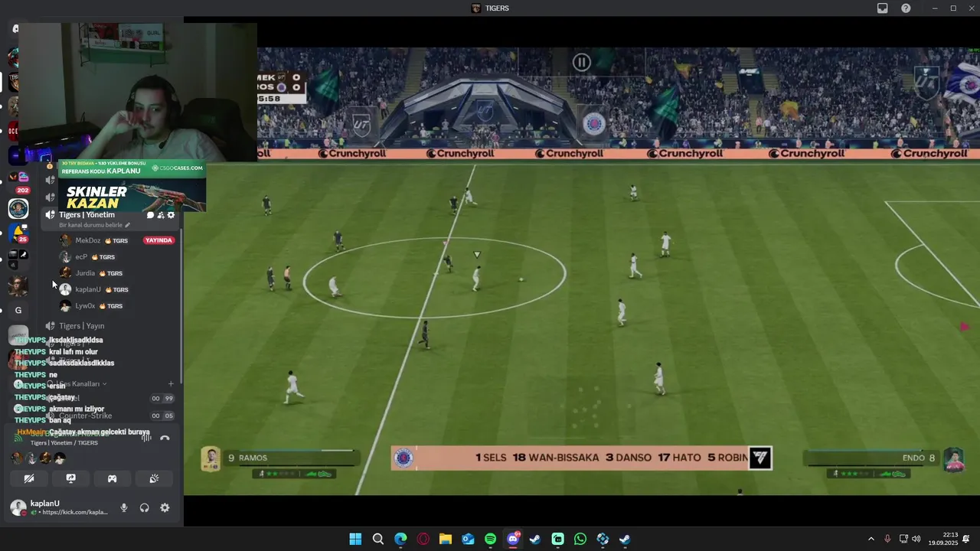Start an activity with the game controller button
Screen dimensions: 980x551
click(x=112, y=478)
